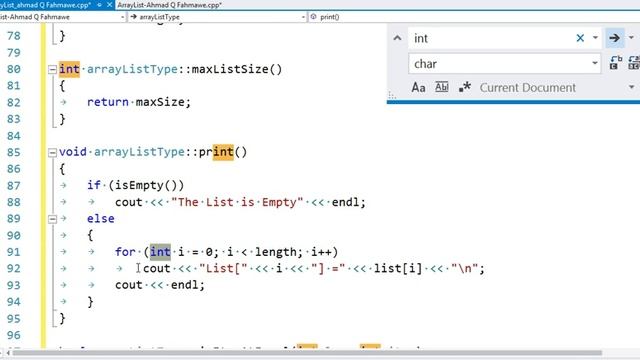Click the Replace All icon
This screenshot has width=640, height=360.
tap(634, 62)
